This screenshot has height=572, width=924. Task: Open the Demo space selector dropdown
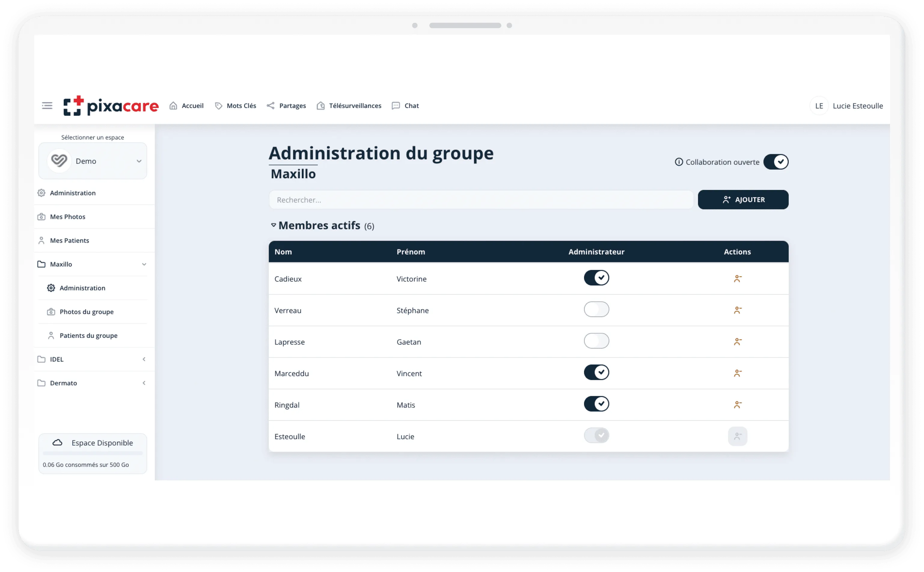pyautogui.click(x=93, y=161)
